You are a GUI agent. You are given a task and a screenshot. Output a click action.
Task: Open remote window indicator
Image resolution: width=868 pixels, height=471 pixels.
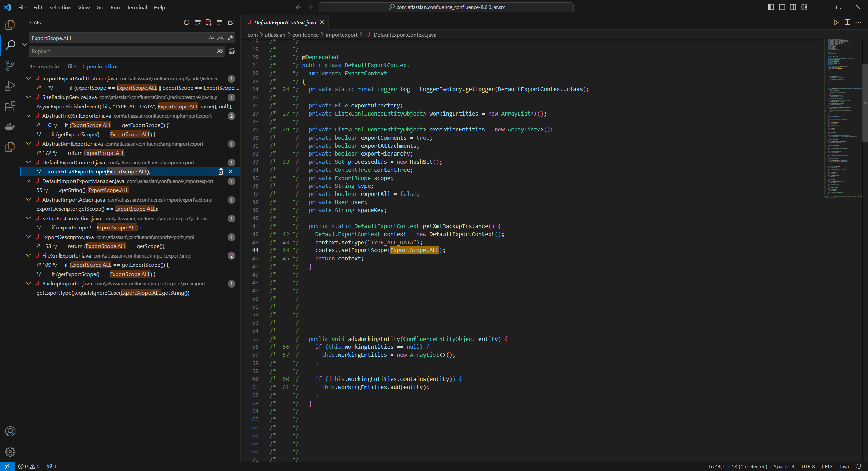7,466
